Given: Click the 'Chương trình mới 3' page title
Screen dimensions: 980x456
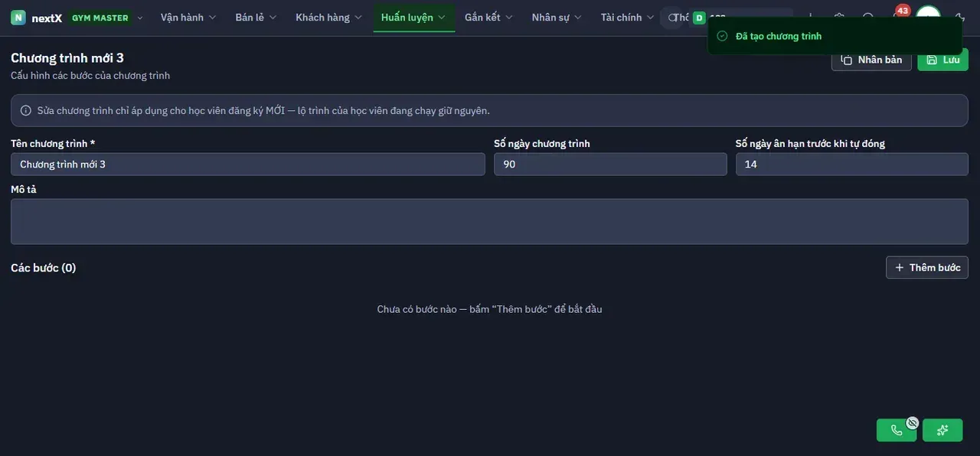Looking at the screenshot, I should point(67,58).
